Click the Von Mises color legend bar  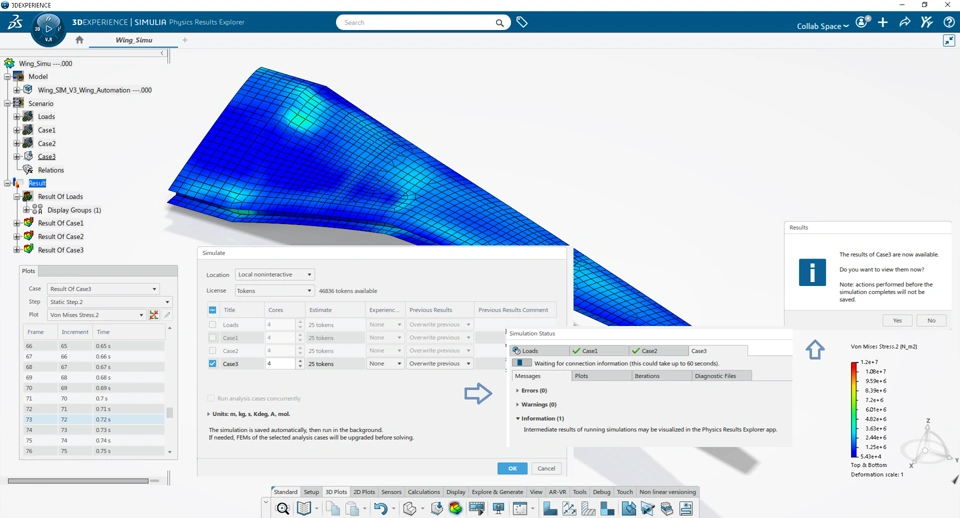click(854, 410)
